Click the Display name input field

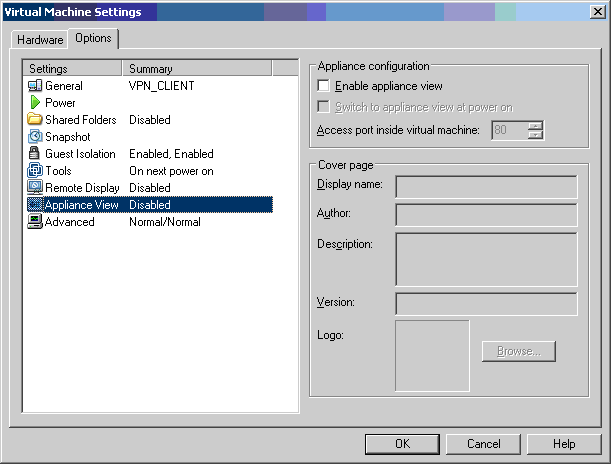(x=486, y=187)
